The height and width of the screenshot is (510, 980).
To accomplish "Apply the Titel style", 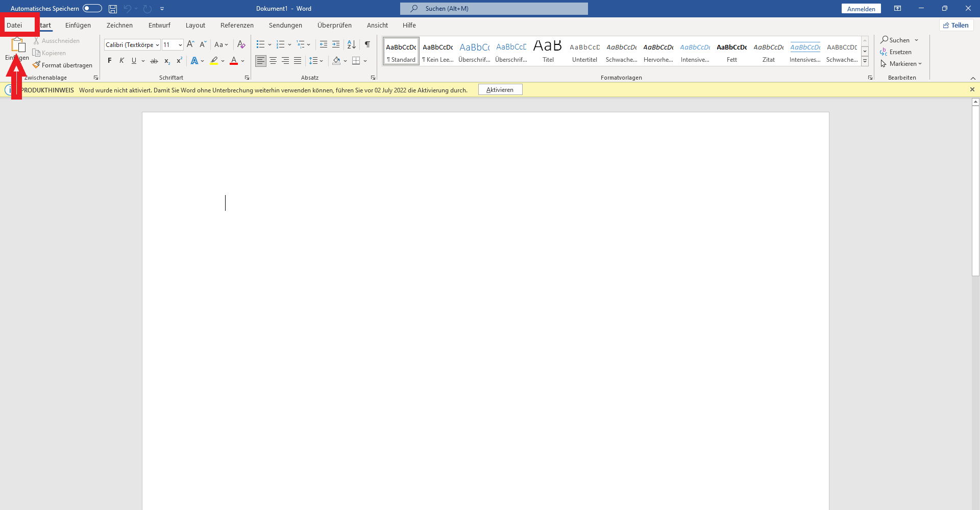I will 548,51.
